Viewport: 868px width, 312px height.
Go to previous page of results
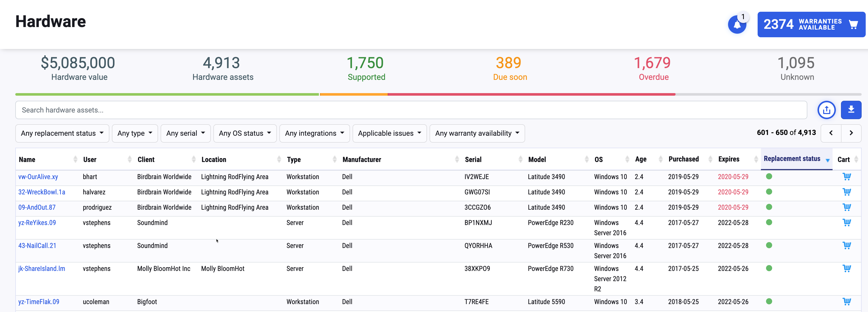point(831,133)
